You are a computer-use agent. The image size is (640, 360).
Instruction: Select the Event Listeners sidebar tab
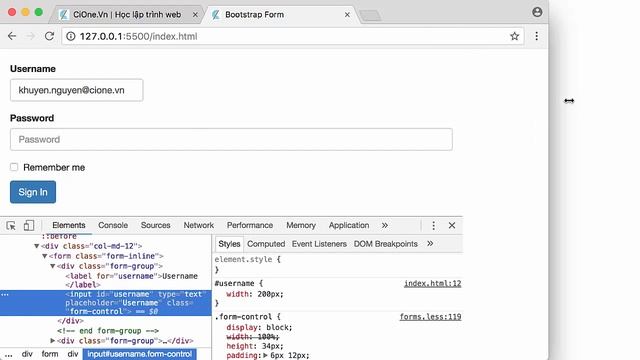tap(319, 244)
